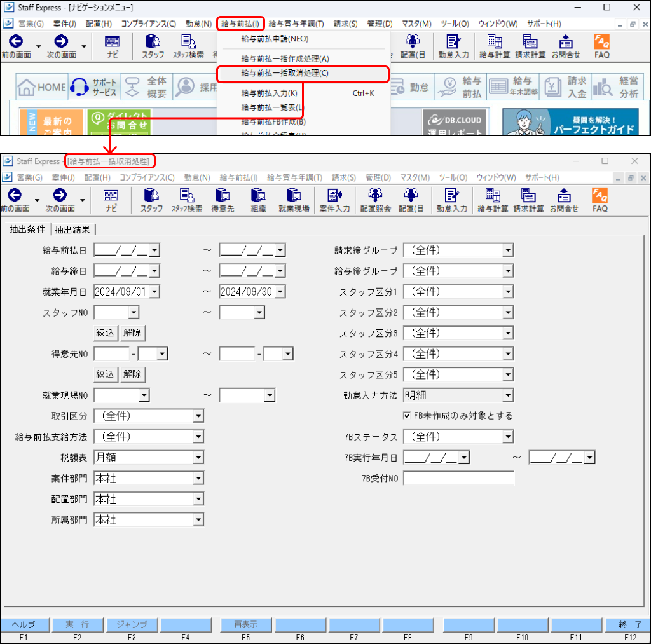651x644 pixels.
Task: Click ナビ icon in lower window toolbar
Action: tap(111, 200)
